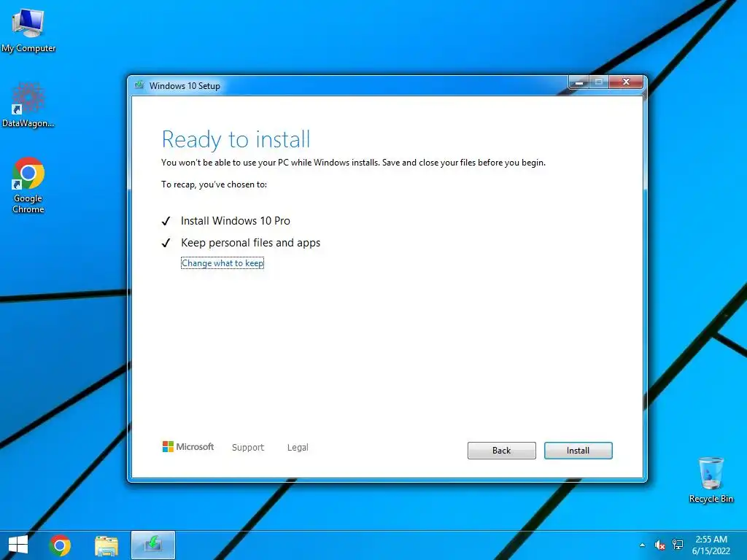The image size is (747, 560).
Task: Launch Chrome from the taskbar
Action: (x=60, y=545)
